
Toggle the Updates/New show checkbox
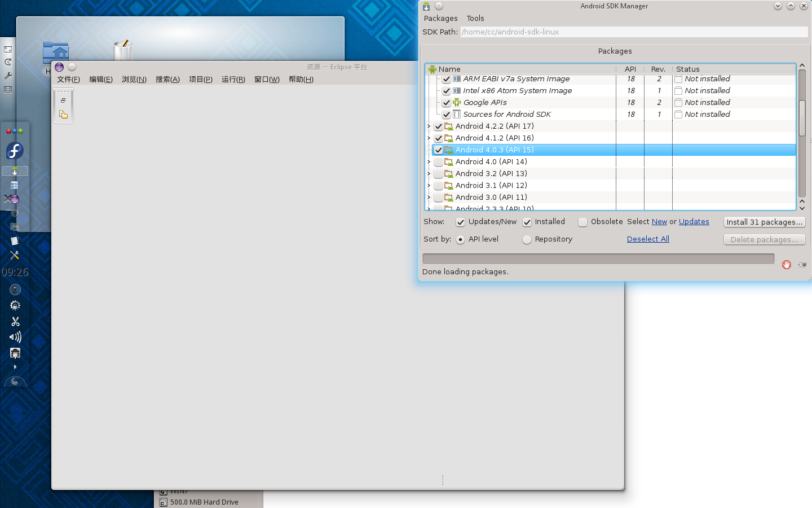[460, 222]
